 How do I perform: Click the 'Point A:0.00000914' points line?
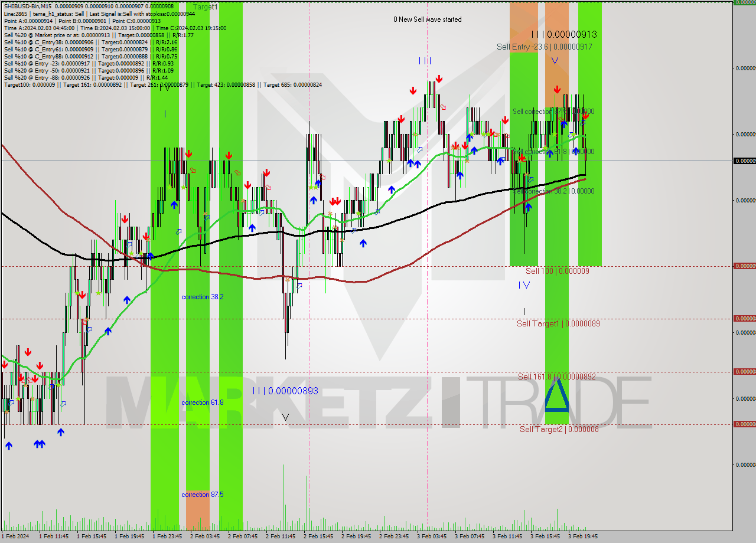coord(82,21)
